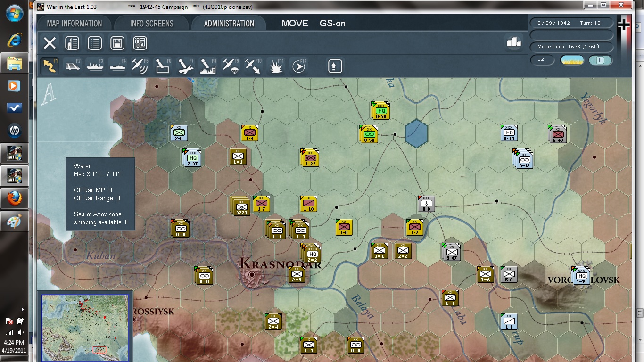The height and width of the screenshot is (362, 644).
Task: Select the HQ counter labeled 0-44
Action: [x=509, y=133]
